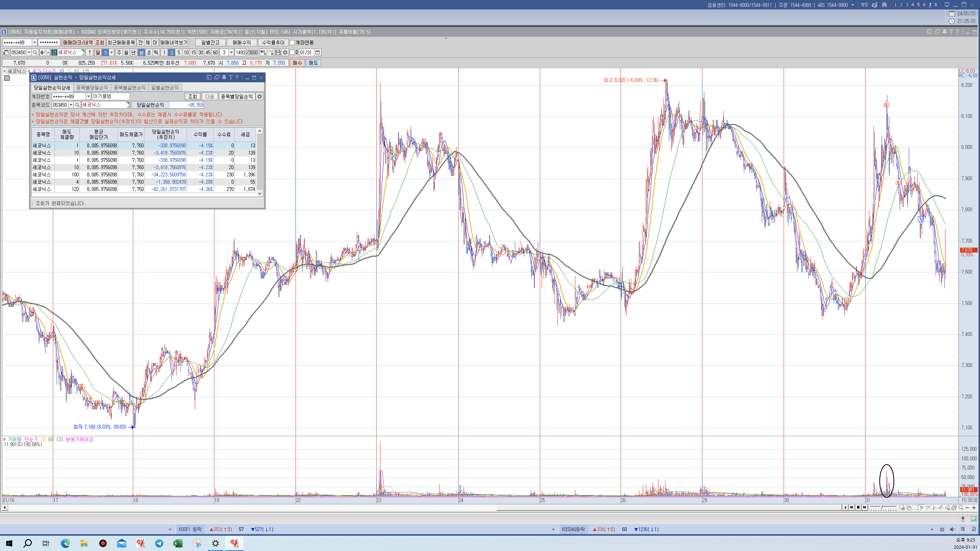Switch chart period to 분 (minute)
Image resolution: width=980 pixels, height=551 pixels.
tap(141, 52)
